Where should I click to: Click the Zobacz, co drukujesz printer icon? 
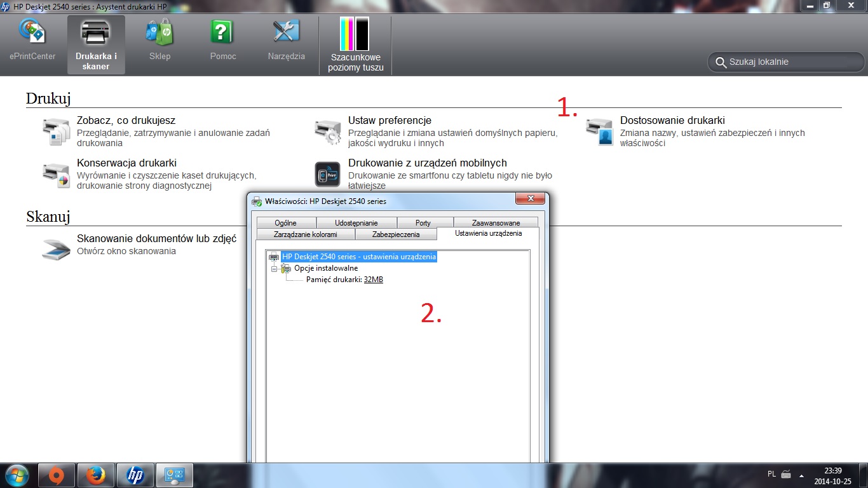[56, 132]
